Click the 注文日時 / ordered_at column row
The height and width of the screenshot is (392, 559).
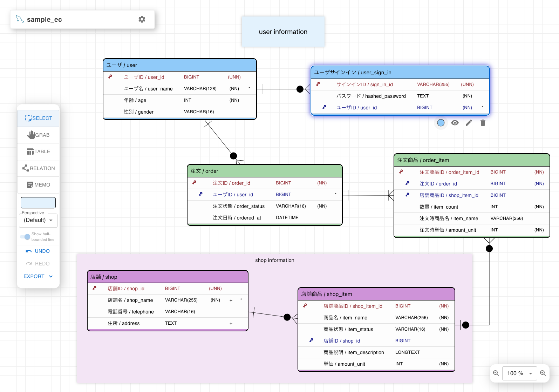pos(265,218)
